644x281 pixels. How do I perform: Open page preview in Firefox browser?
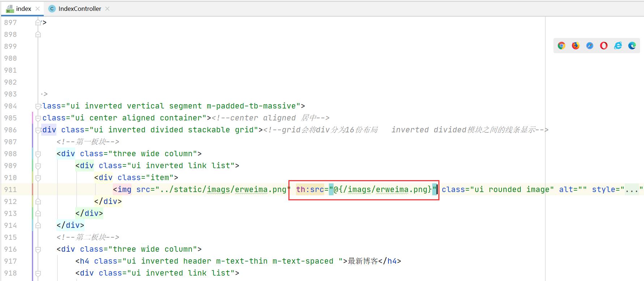(576, 46)
